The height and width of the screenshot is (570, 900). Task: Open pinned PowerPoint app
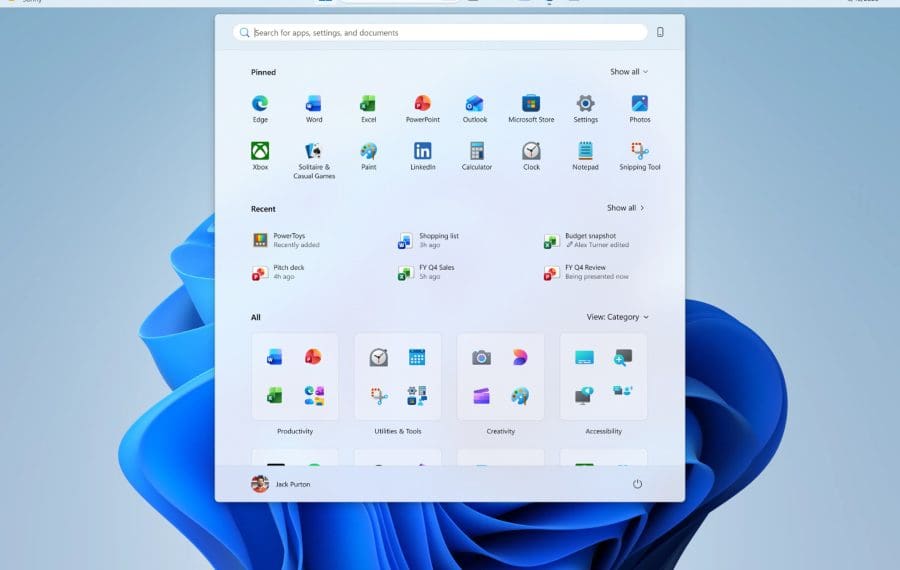click(x=422, y=109)
